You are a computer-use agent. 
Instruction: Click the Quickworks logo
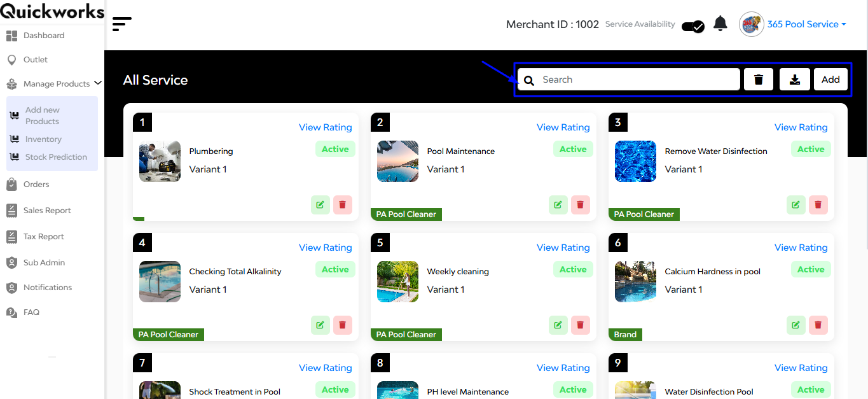(52, 11)
